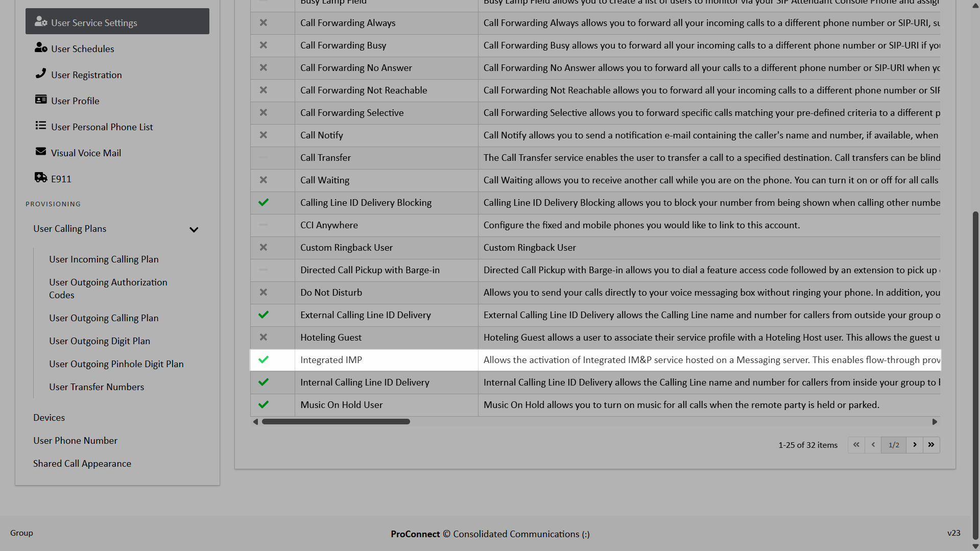Click the User Profile ID card icon
Viewport: 980px width, 551px height.
(41, 100)
